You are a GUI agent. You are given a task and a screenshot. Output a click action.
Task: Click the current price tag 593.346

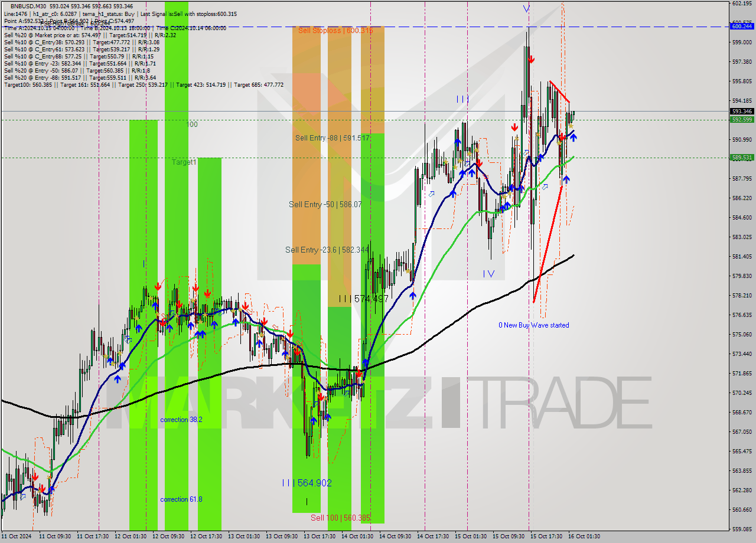[742, 111]
